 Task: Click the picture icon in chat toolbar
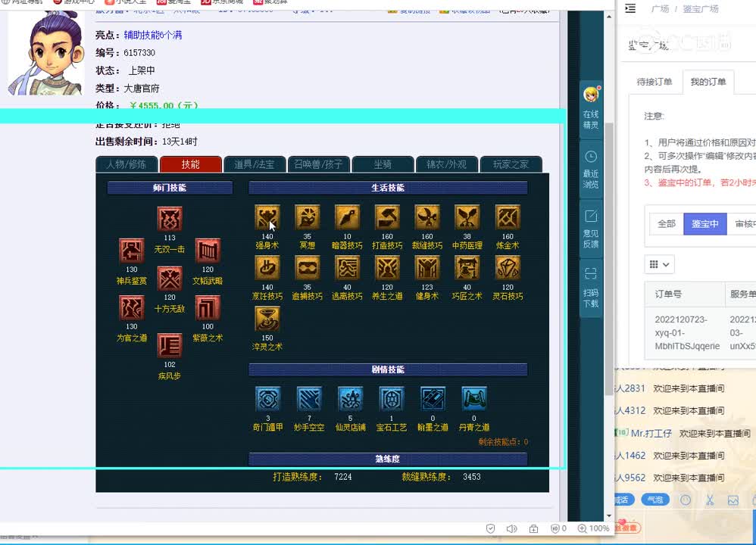[x=733, y=500]
